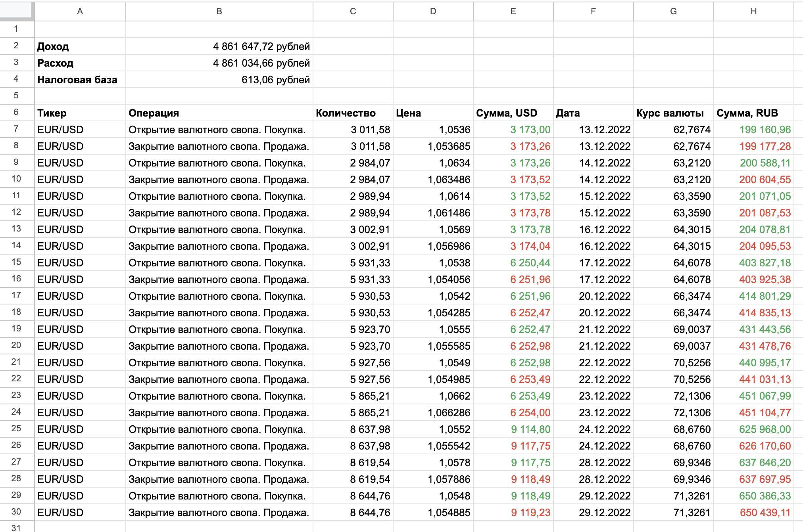Select column C header
The width and height of the screenshot is (803, 532).
tap(353, 11)
